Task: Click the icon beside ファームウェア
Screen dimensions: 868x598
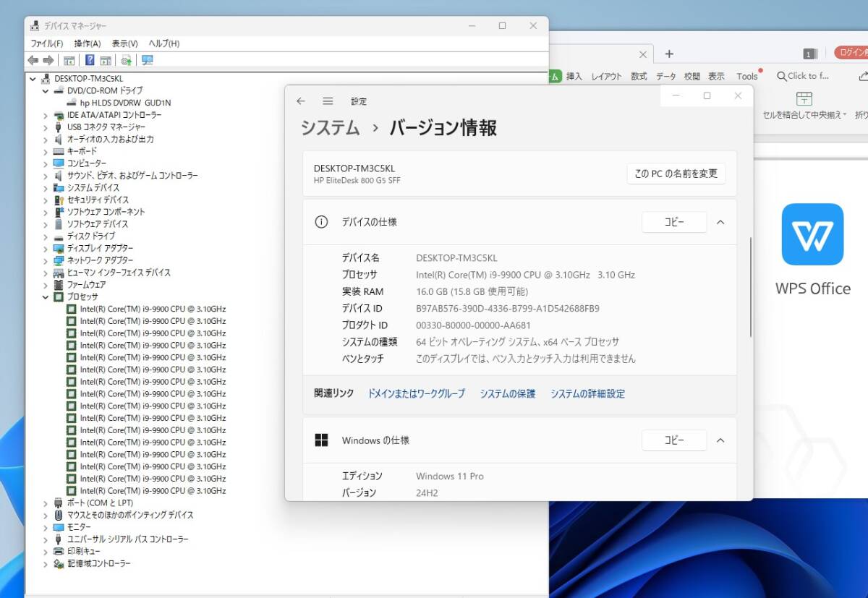Action: [x=59, y=285]
